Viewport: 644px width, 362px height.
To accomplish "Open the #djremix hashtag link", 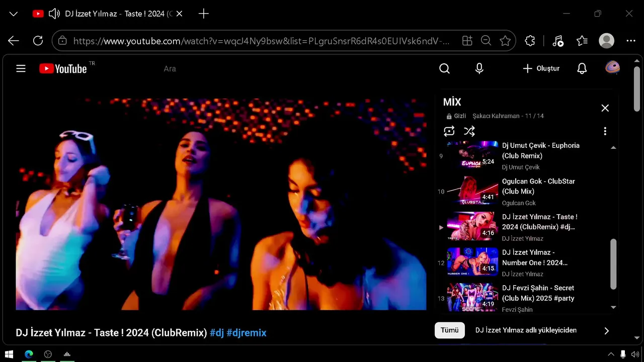I will tap(247, 333).
